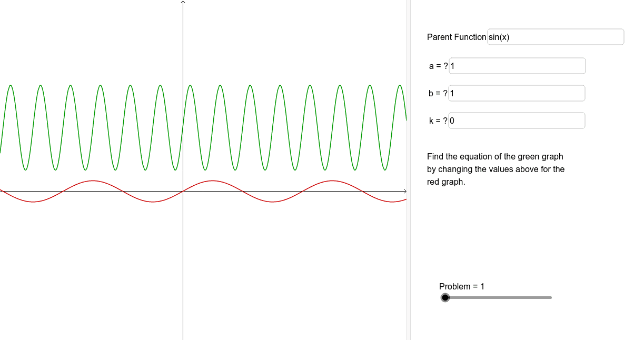
Task: Click the Problem slider's black handle
Action: tap(445, 298)
